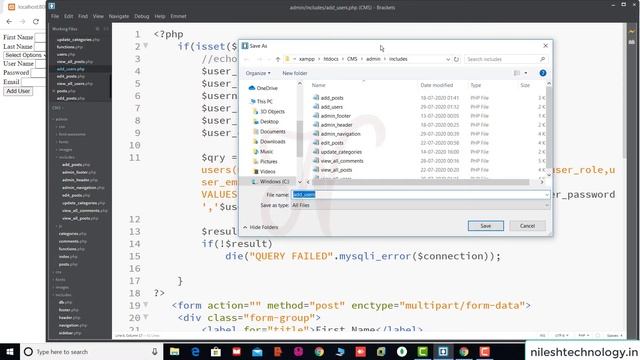
Task: Expand address bar path history dropdown
Action: [x=448, y=59]
